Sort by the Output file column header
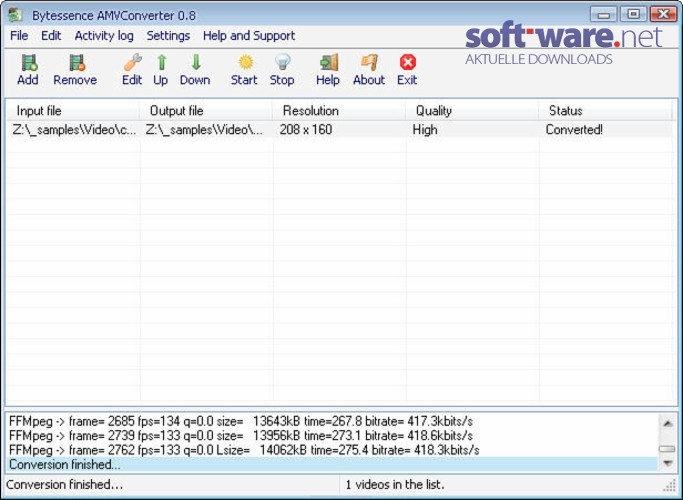 [206, 111]
